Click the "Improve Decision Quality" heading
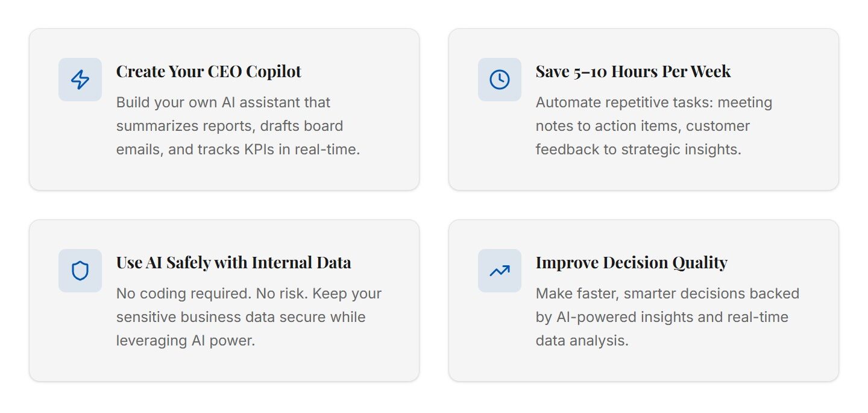This screenshot has width=868, height=413. pyautogui.click(x=631, y=263)
